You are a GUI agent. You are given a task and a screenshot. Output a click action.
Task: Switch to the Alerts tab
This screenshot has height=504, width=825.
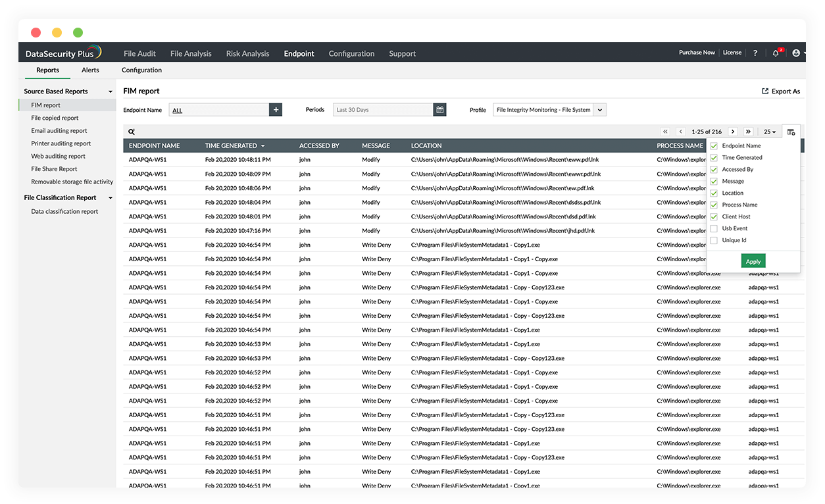[90, 70]
